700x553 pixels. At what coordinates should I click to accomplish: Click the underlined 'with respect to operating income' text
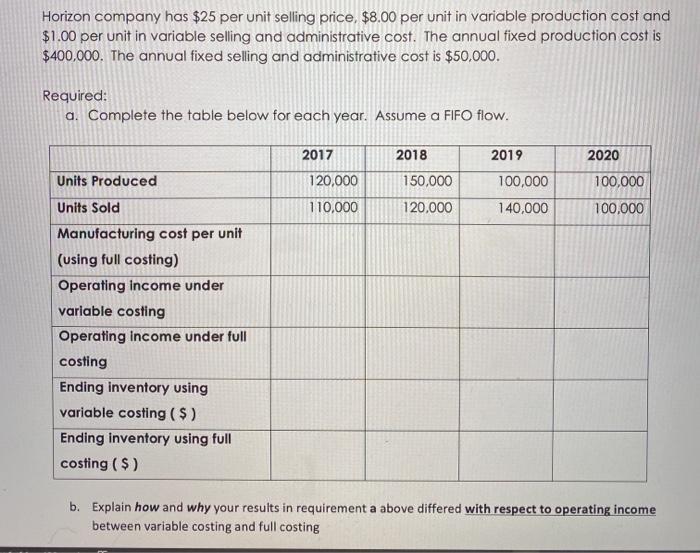[x=560, y=509]
